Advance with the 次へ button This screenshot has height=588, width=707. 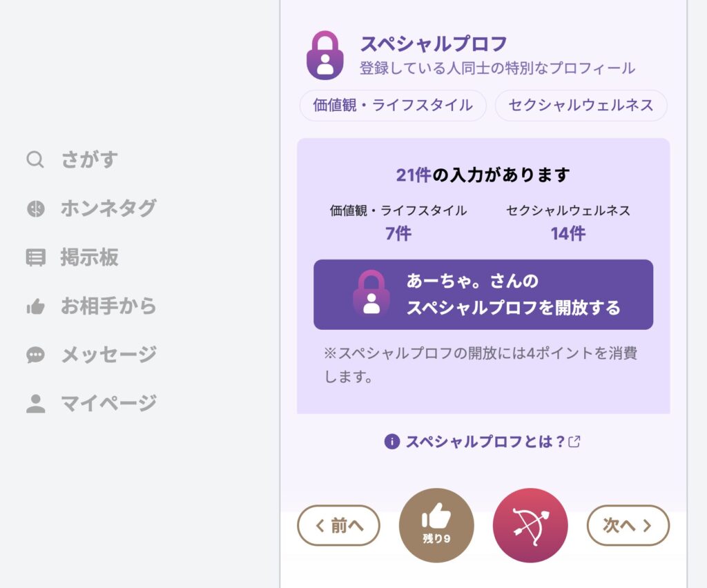point(628,525)
